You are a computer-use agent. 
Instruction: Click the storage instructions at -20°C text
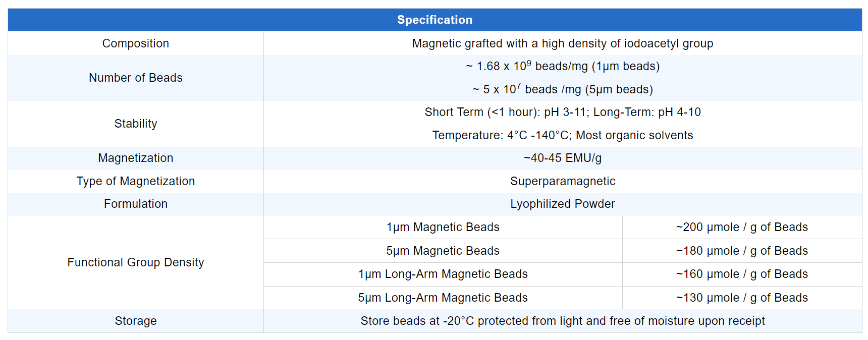pos(562,321)
